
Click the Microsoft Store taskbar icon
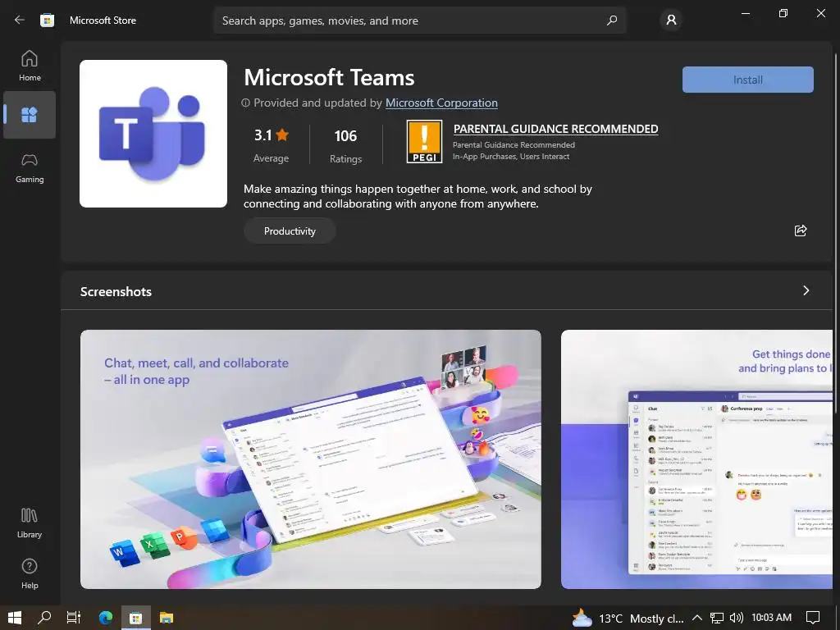click(136, 618)
